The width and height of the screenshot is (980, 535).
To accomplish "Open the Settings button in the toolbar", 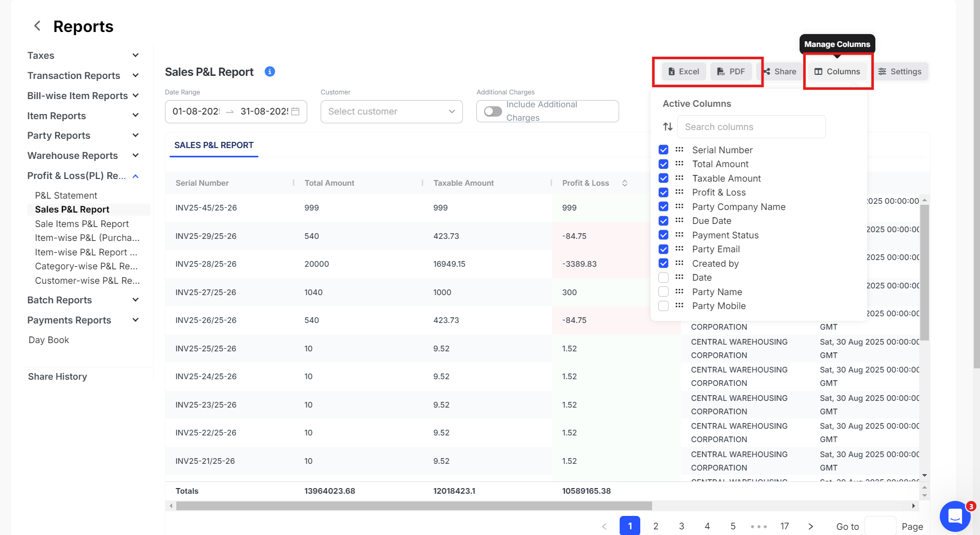I will coord(900,72).
